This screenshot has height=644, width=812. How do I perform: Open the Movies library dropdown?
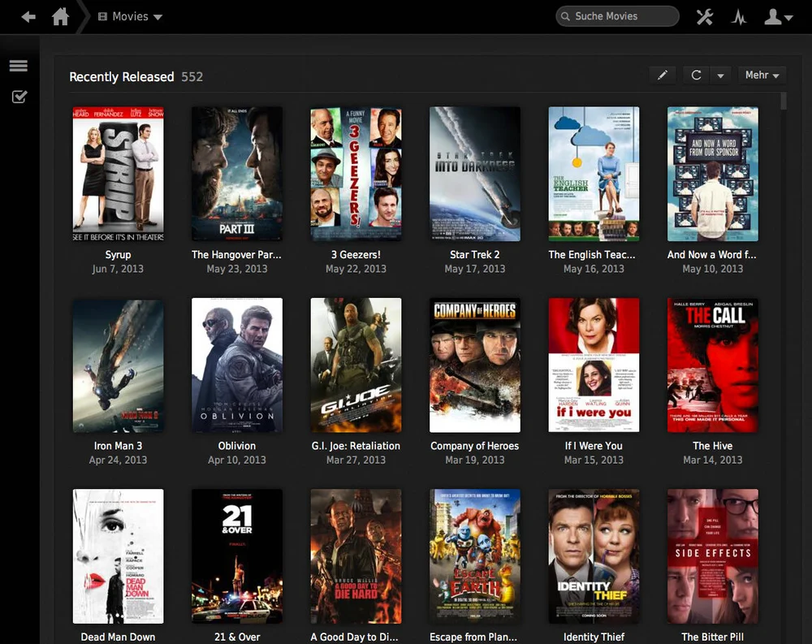point(131,16)
